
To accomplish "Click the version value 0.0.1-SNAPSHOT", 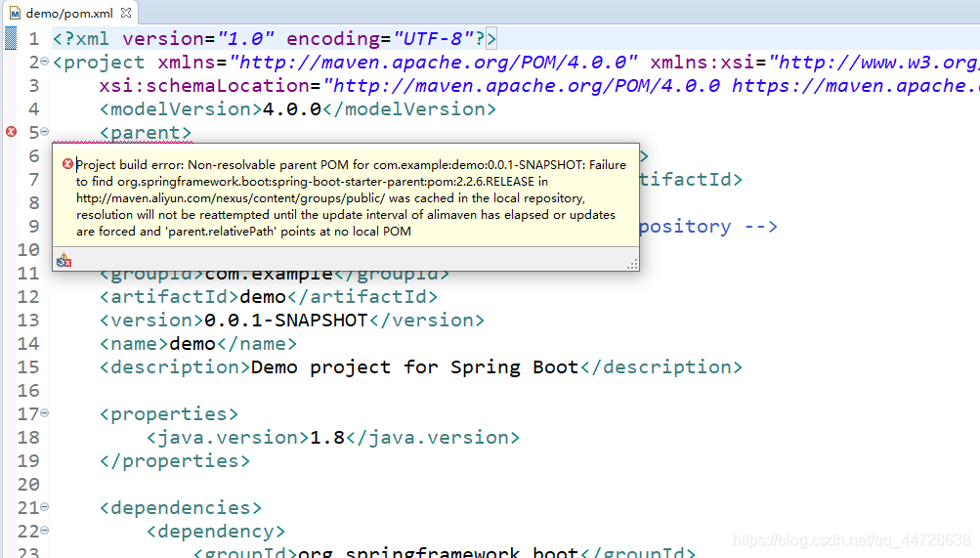I will click(x=286, y=321).
